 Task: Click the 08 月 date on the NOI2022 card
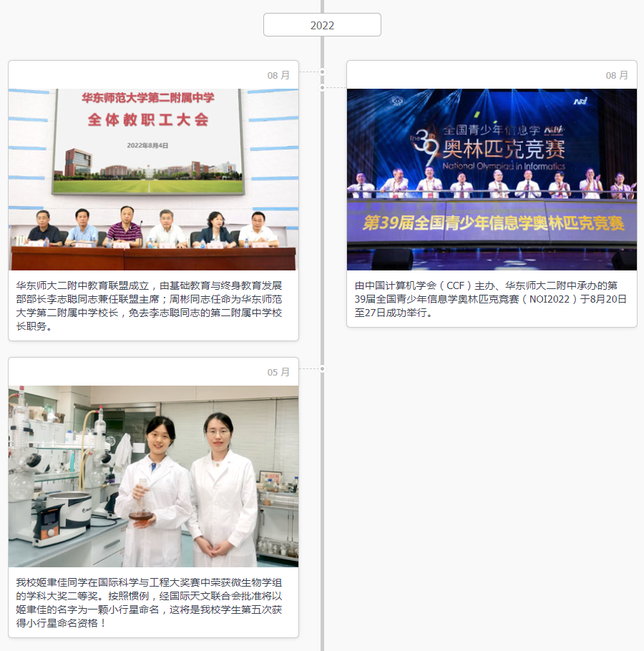click(x=617, y=75)
